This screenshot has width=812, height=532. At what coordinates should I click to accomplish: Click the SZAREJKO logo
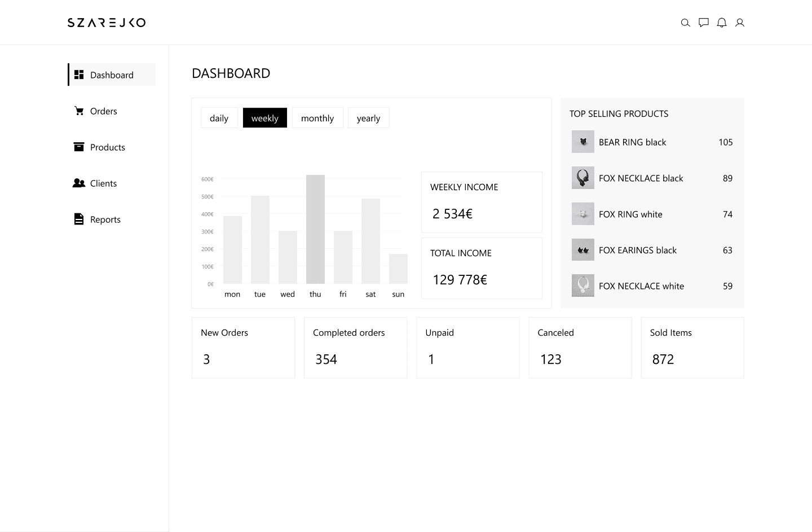click(x=107, y=23)
